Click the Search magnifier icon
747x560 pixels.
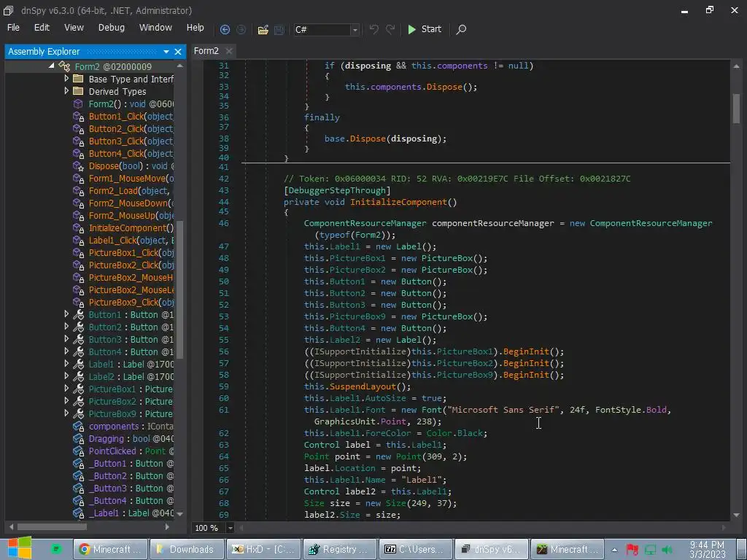(461, 29)
